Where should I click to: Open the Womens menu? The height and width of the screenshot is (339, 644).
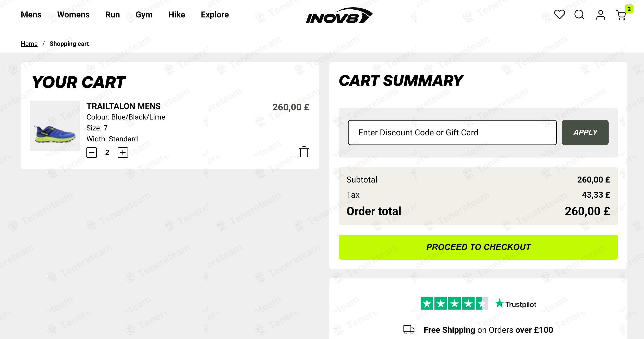[x=73, y=15]
